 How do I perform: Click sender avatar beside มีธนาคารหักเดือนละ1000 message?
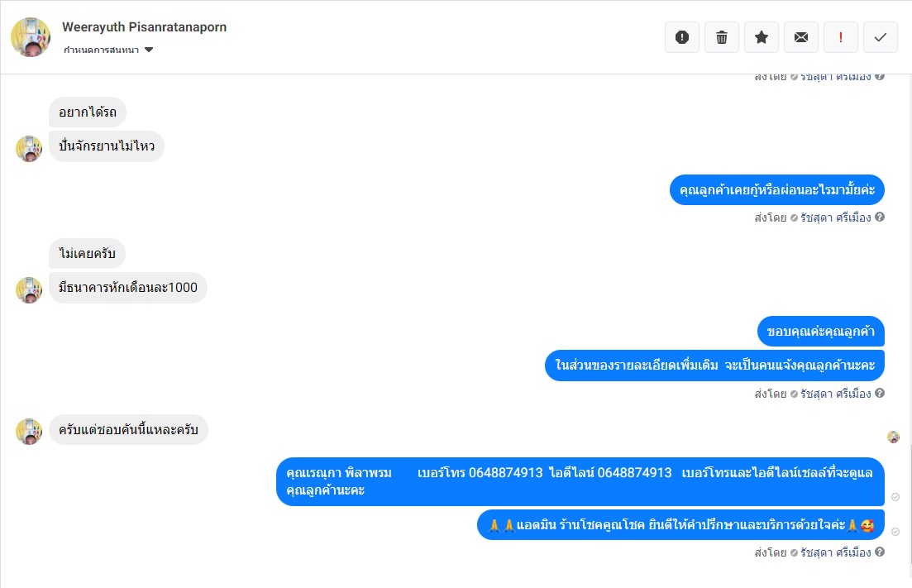28,290
